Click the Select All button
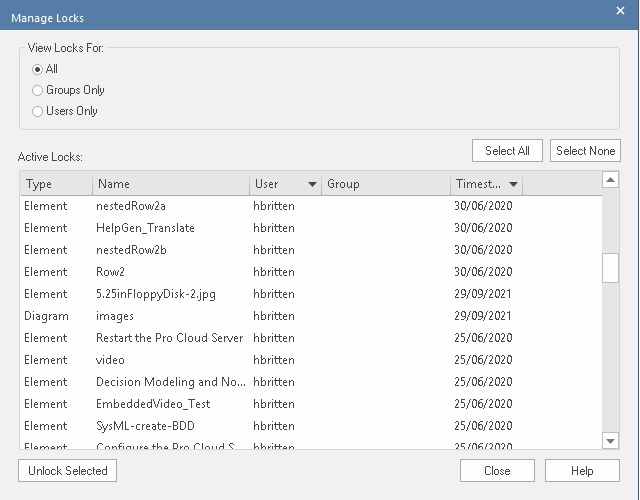 click(x=507, y=151)
